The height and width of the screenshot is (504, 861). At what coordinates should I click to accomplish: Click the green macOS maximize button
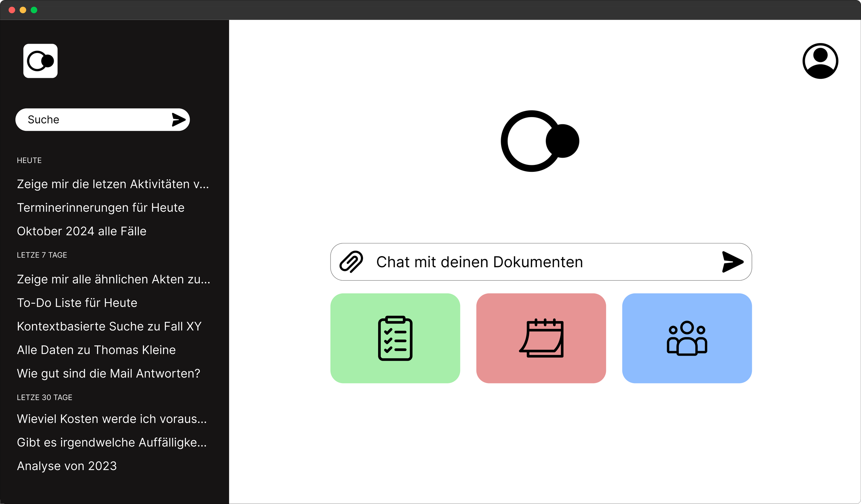pyautogui.click(x=34, y=10)
